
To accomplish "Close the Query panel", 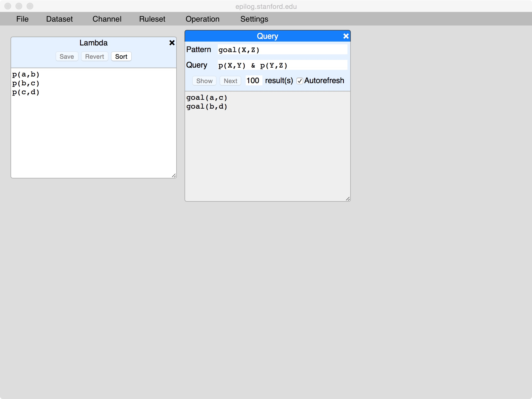I will tap(346, 36).
